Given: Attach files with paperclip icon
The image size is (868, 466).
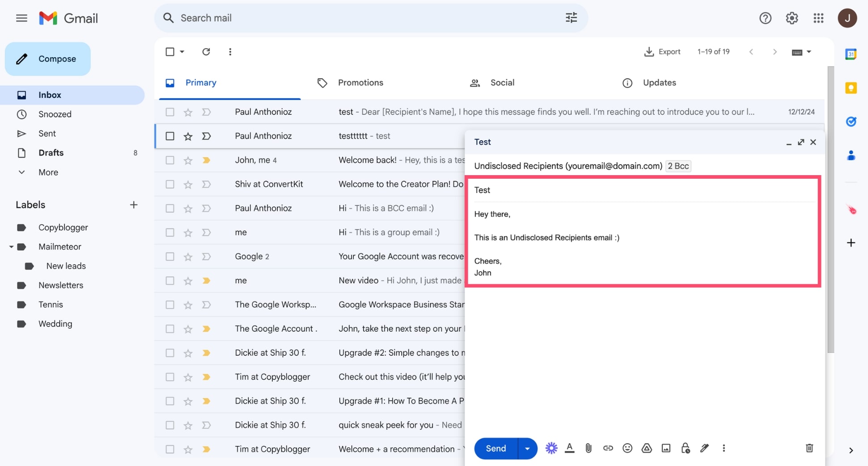Looking at the screenshot, I should point(589,448).
